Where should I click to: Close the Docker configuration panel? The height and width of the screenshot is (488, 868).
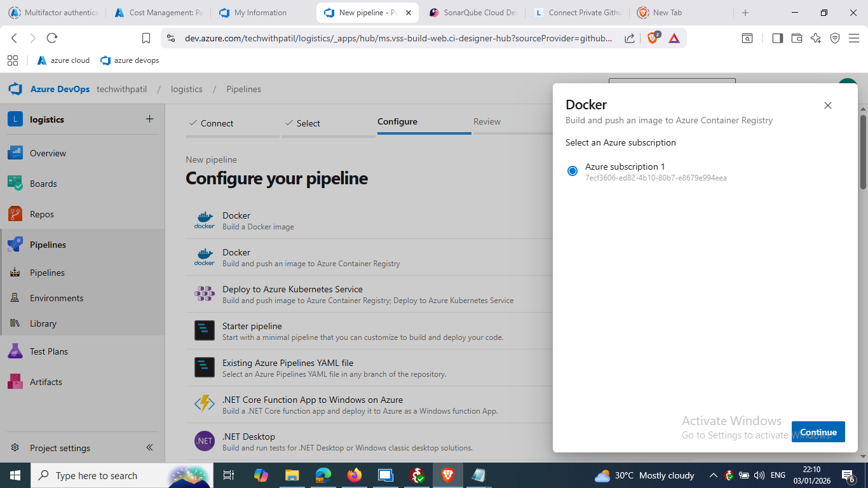827,105
